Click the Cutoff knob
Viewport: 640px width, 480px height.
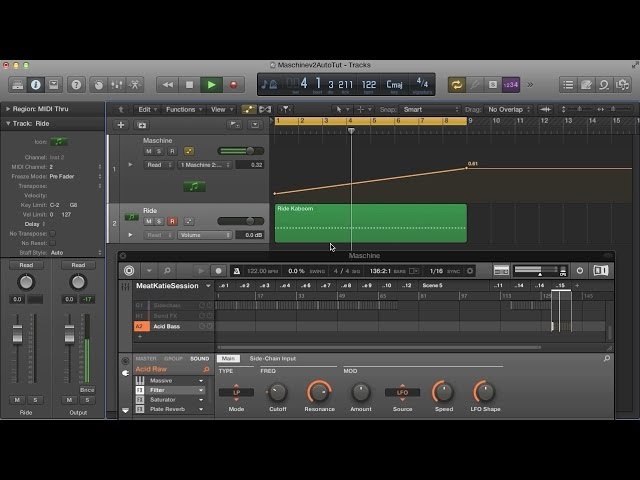(x=278, y=392)
